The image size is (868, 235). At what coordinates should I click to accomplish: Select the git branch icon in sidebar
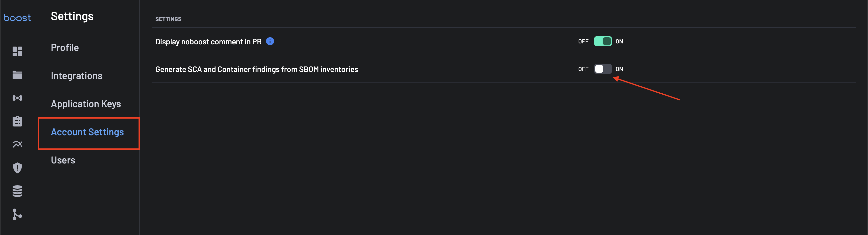coord(17,214)
